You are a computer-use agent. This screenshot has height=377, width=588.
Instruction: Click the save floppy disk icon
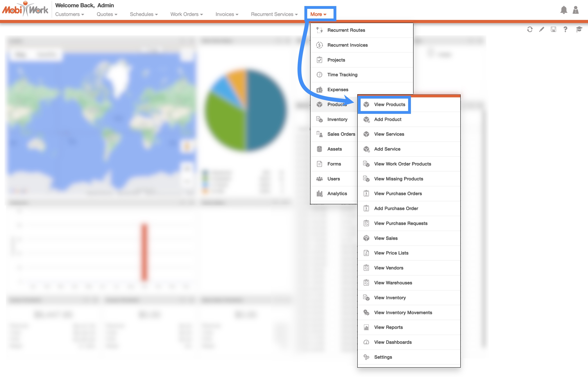click(x=553, y=30)
